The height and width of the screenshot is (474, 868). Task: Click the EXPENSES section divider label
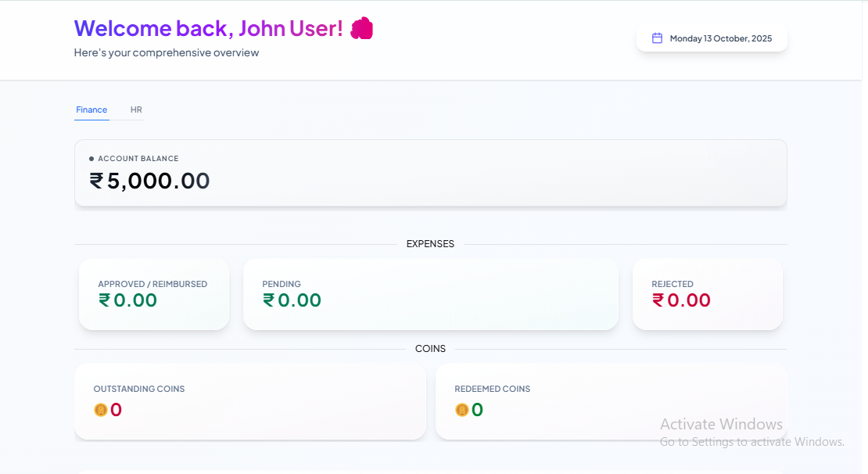click(430, 244)
